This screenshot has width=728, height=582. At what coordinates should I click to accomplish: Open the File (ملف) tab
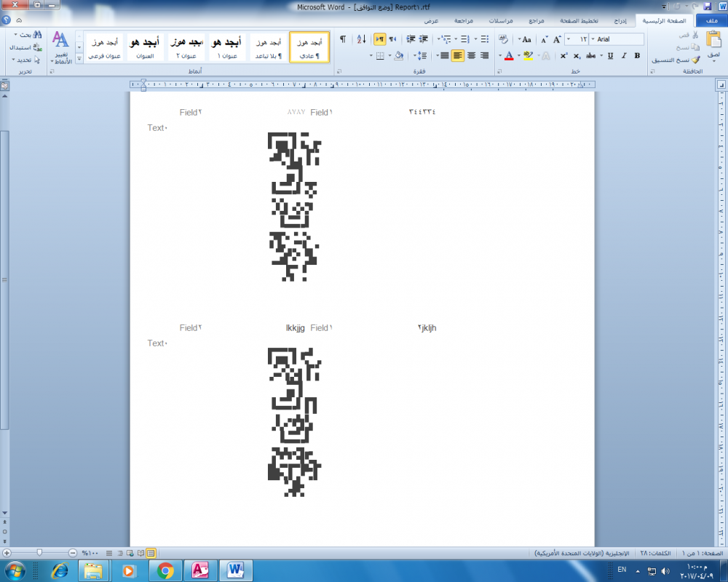click(x=711, y=20)
